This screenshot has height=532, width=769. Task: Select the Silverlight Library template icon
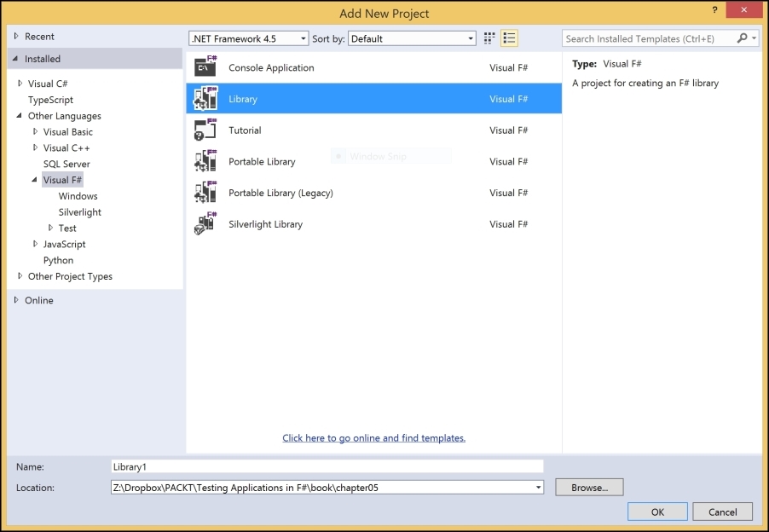point(205,224)
